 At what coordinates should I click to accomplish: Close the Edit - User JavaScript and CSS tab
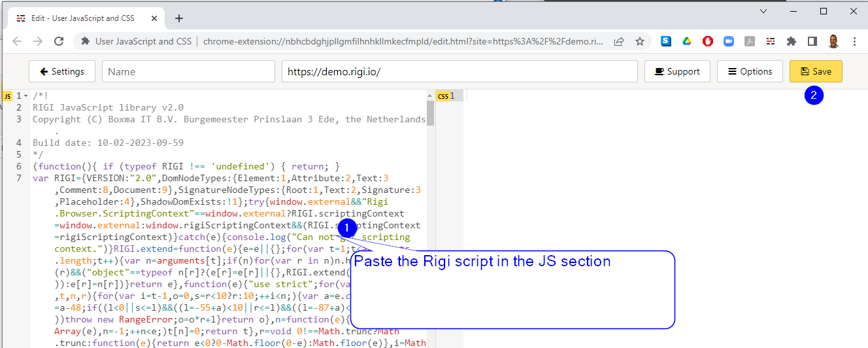click(156, 18)
